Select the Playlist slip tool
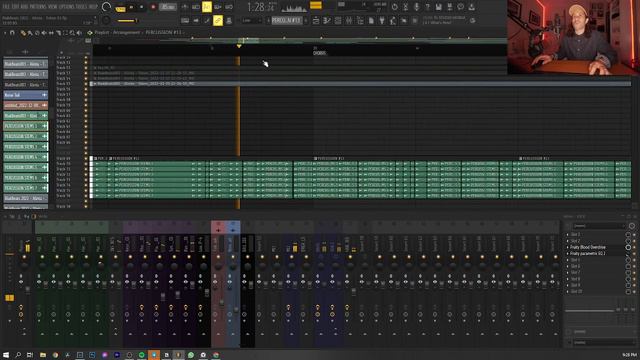This screenshot has height=360, width=640. pos(51,32)
